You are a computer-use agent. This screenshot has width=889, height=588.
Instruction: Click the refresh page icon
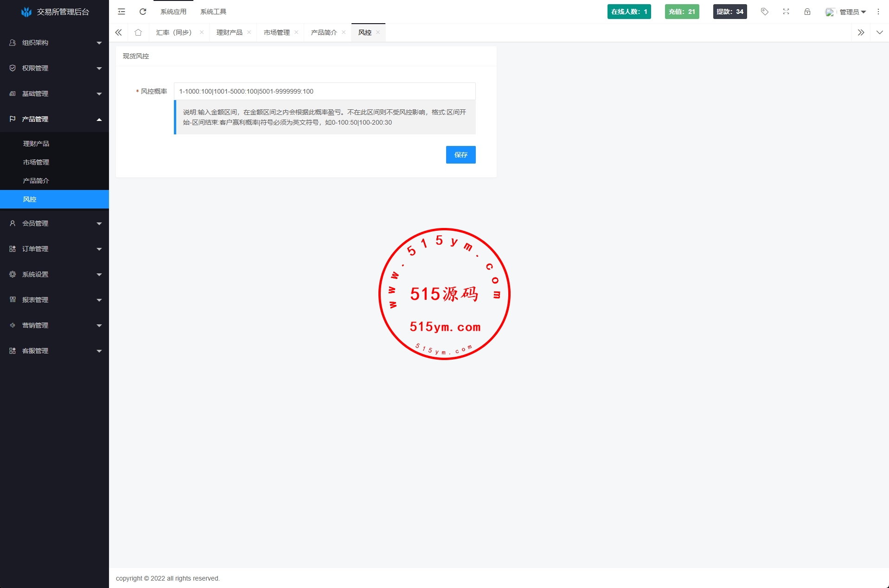click(x=143, y=12)
